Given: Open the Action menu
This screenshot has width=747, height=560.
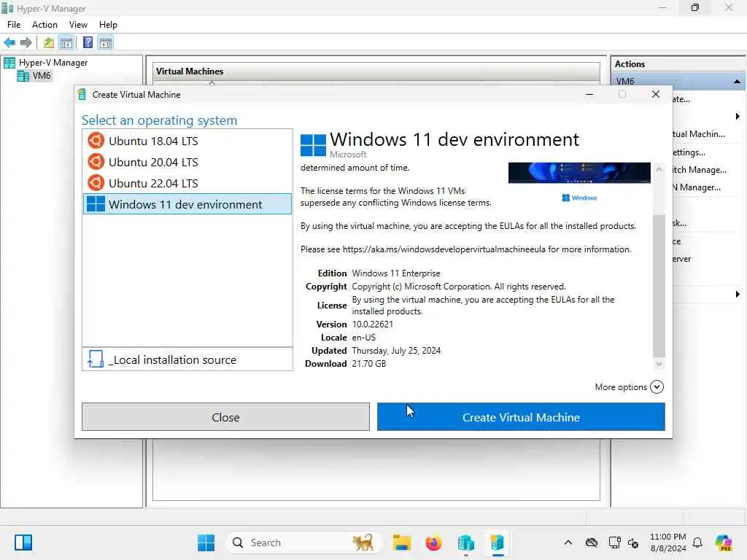Looking at the screenshot, I should 44,25.
